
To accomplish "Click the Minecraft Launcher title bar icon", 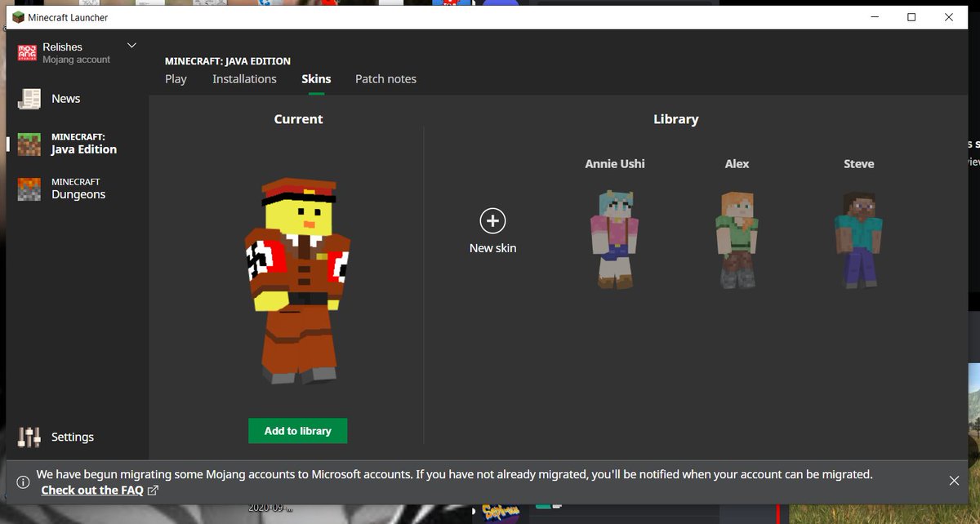I will tap(18, 17).
